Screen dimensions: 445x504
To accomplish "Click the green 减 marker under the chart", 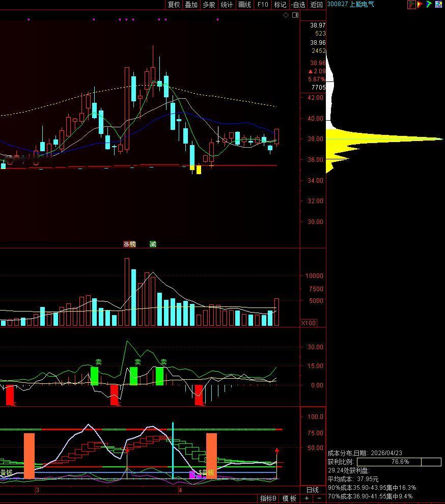I will tap(153, 244).
